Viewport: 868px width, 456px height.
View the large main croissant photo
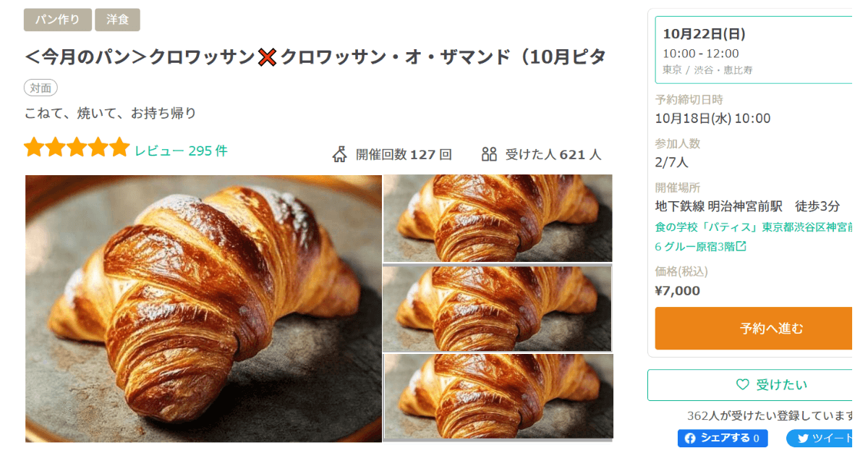(203, 308)
